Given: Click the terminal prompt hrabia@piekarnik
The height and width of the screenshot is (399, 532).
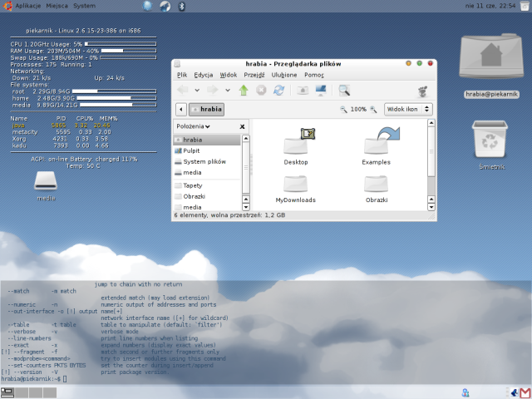Looking at the screenshot, I should coord(31,379).
